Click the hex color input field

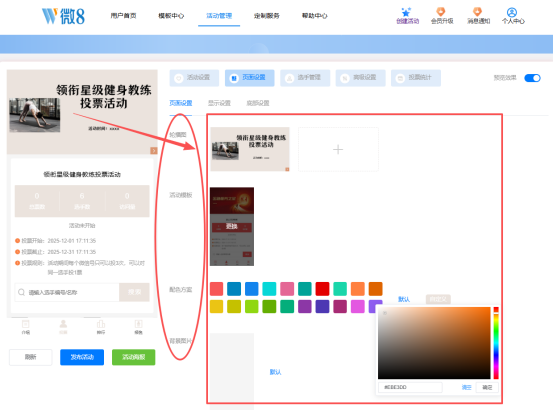410,387
